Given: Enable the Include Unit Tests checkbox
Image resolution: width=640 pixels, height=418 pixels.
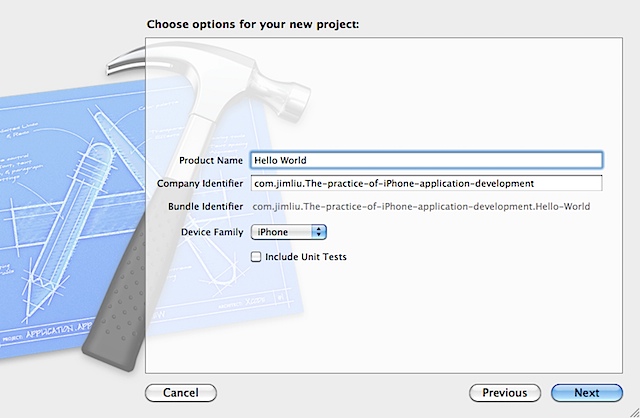Looking at the screenshot, I should coord(256,257).
